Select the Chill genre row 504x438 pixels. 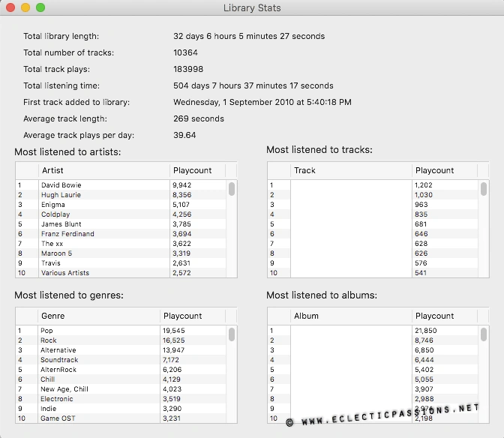point(121,379)
